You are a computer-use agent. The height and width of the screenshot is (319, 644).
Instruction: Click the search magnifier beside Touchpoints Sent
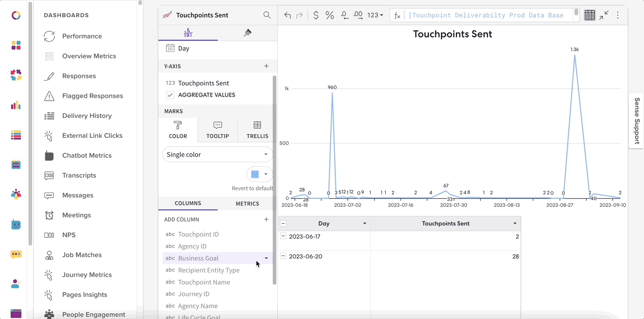point(267,15)
